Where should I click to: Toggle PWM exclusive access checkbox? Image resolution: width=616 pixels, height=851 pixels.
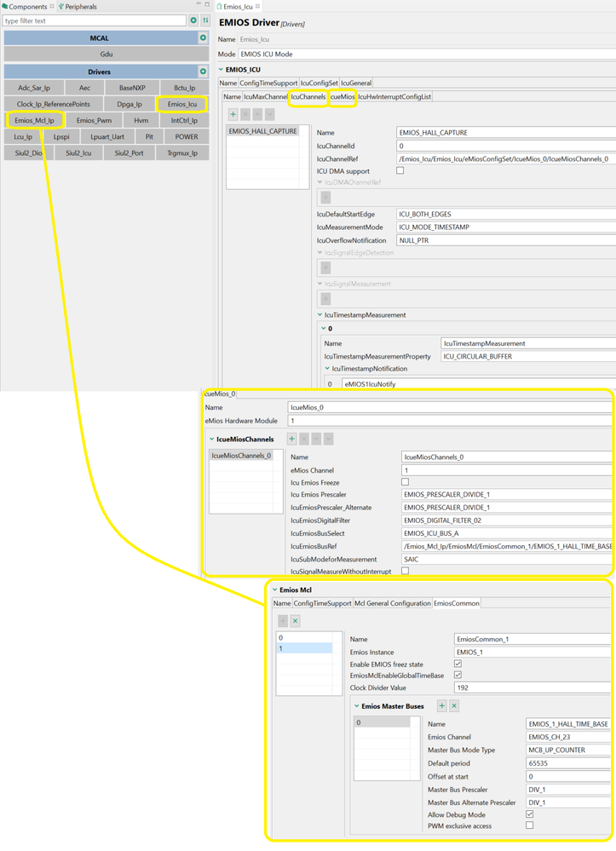coord(530,825)
